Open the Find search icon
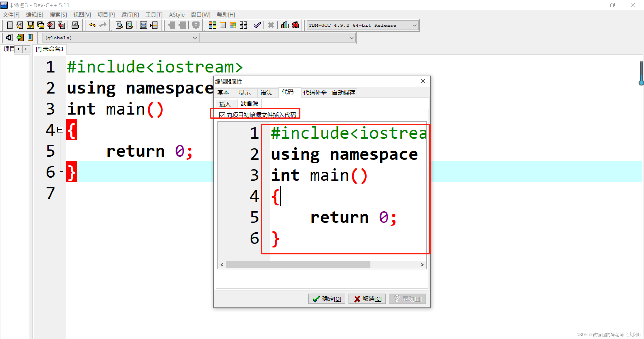Screen dimensions: 644x339 pos(119,25)
